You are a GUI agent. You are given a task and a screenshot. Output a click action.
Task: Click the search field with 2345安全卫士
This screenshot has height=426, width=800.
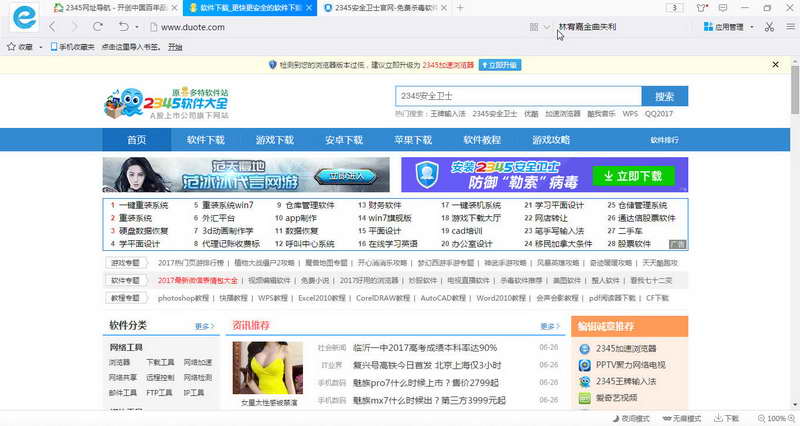[x=518, y=96]
